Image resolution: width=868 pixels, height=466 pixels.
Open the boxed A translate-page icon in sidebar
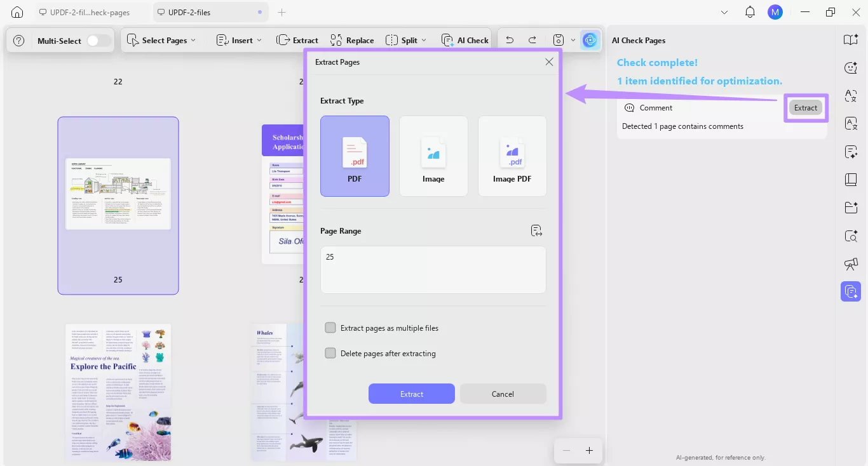click(x=851, y=124)
